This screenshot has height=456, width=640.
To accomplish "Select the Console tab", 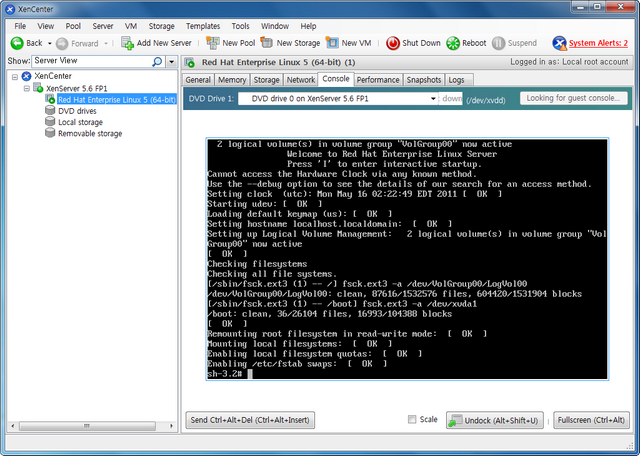I will (x=336, y=79).
